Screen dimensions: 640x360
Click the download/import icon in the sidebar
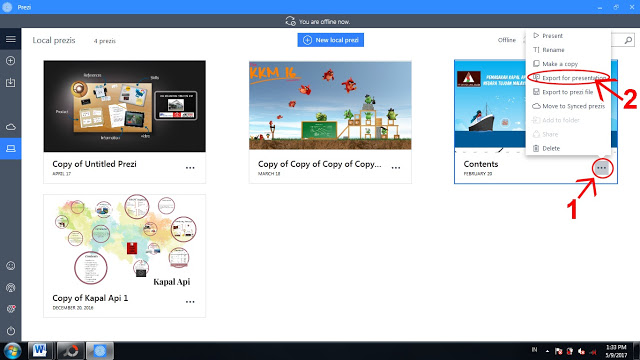pyautogui.click(x=11, y=82)
